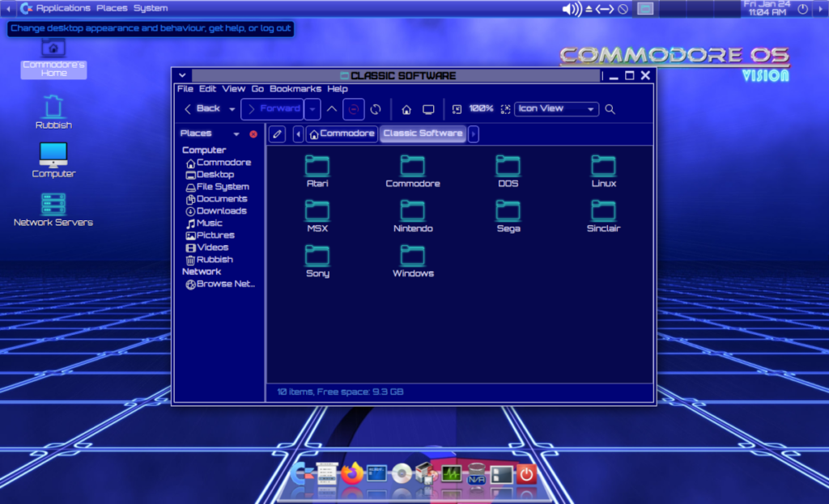Image resolution: width=829 pixels, height=504 pixels.
Task: Select the Sega folder
Action: tap(508, 215)
